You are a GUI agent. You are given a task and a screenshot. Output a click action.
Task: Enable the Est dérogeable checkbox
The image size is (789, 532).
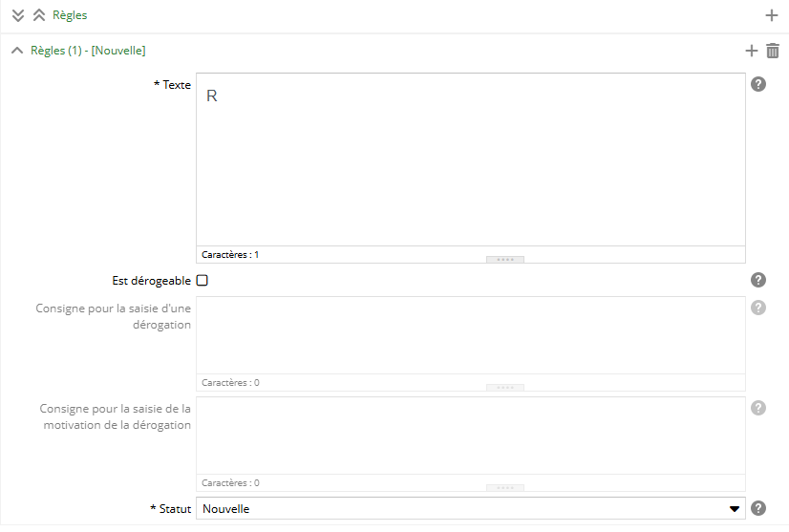click(202, 281)
